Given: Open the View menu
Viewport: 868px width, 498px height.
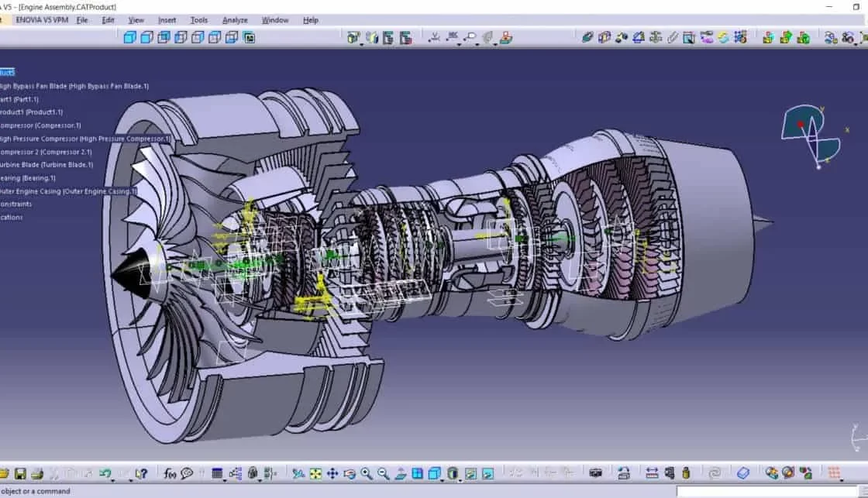Looking at the screenshot, I should [x=136, y=20].
